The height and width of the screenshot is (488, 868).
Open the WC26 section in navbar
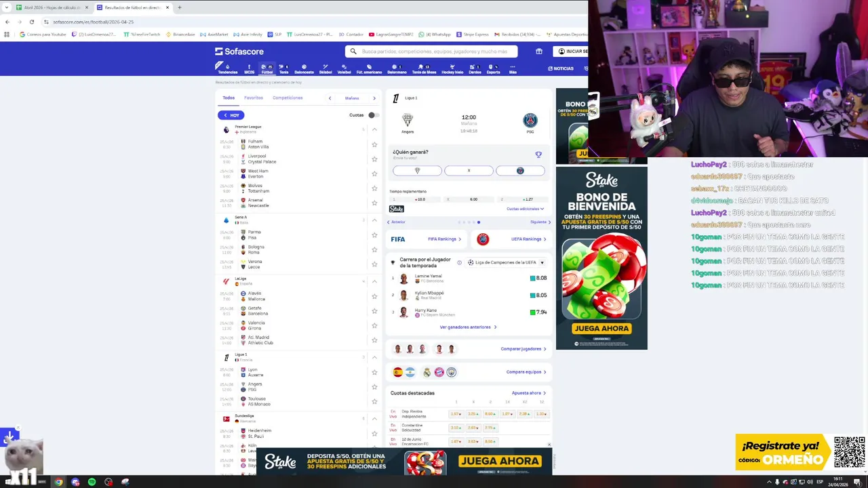pos(249,69)
